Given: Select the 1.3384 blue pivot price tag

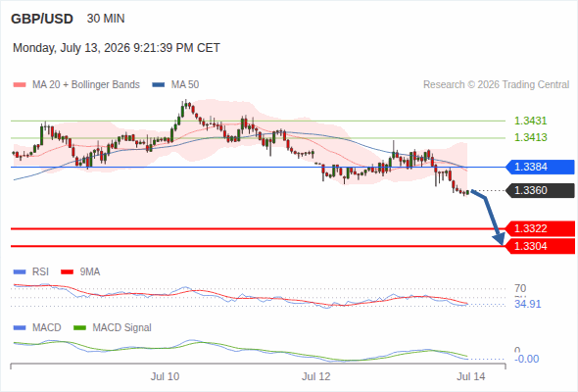Looking at the screenshot, I should click(540, 167).
